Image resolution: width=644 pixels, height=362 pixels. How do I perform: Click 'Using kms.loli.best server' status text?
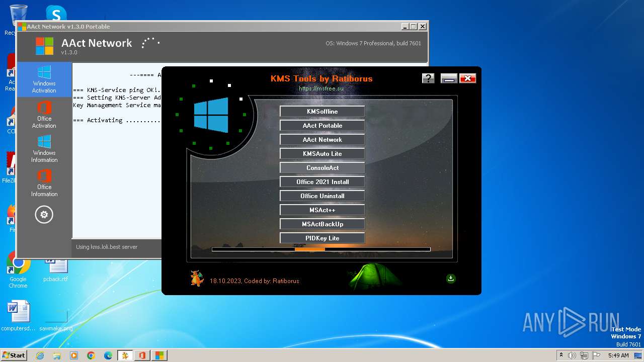pyautogui.click(x=106, y=247)
